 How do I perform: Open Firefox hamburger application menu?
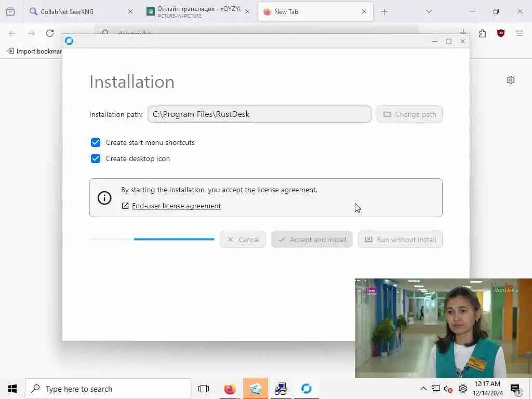click(x=520, y=33)
